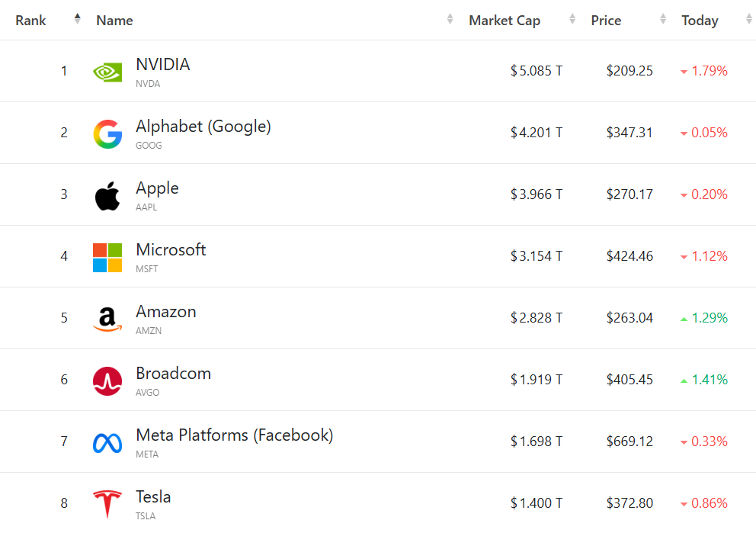The width and height of the screenshot is (756, 533).
Task: Sort by Market Cap column arrows
Action: [572, 20]
